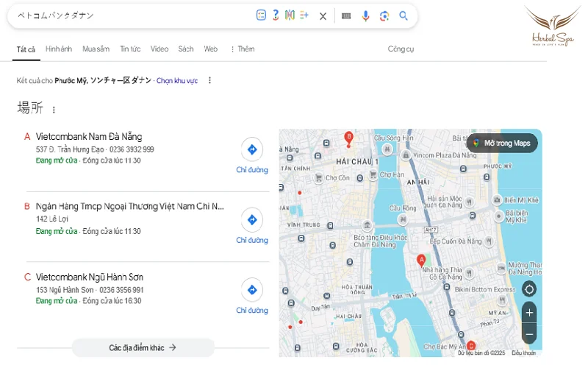Click the Biển Mỹ Khê beach marker

click(497, 200)
